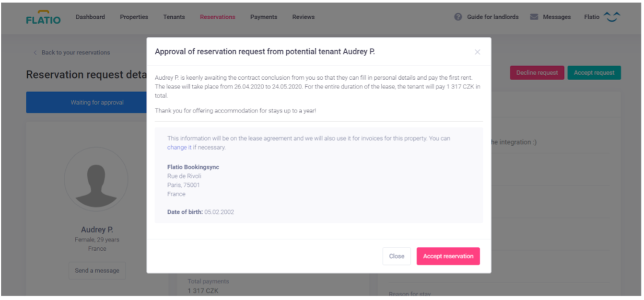Viewport: 644px width, 300px height.
Task: Click Audrey P.'s profile avatar
Action: click(96, 179)
